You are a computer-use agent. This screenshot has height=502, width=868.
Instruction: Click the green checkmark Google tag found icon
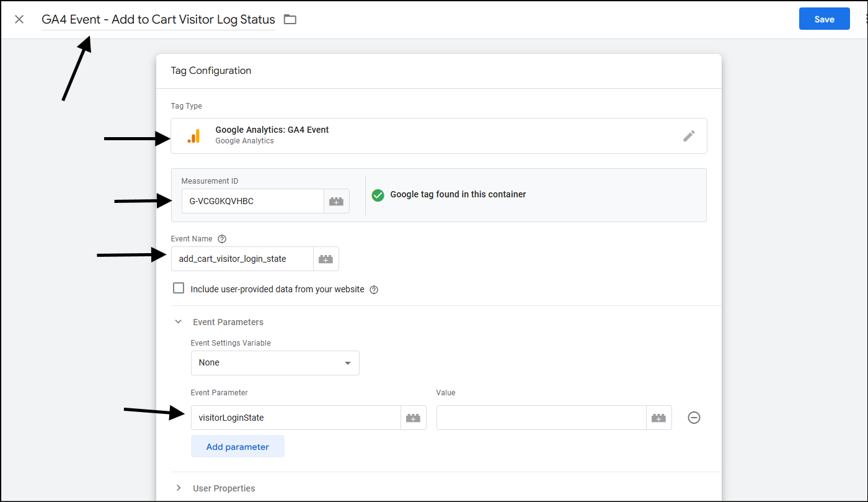(378, 195)
